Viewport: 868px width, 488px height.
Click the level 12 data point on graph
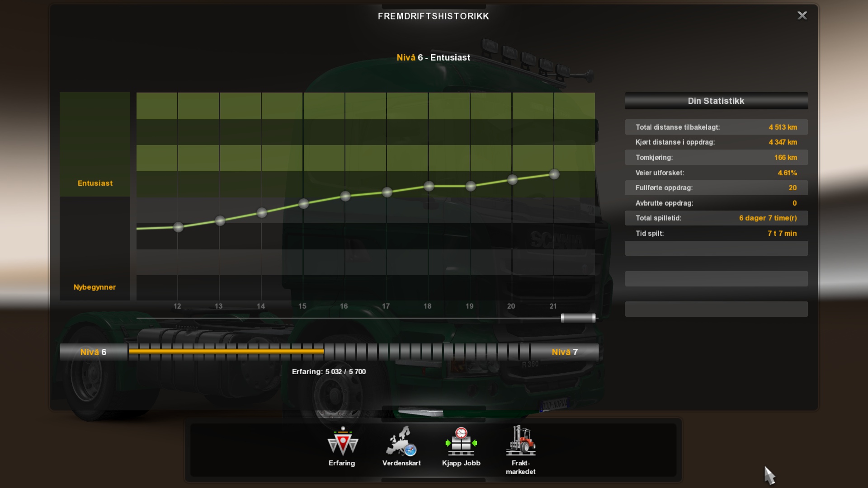click(x=178, y=227)
